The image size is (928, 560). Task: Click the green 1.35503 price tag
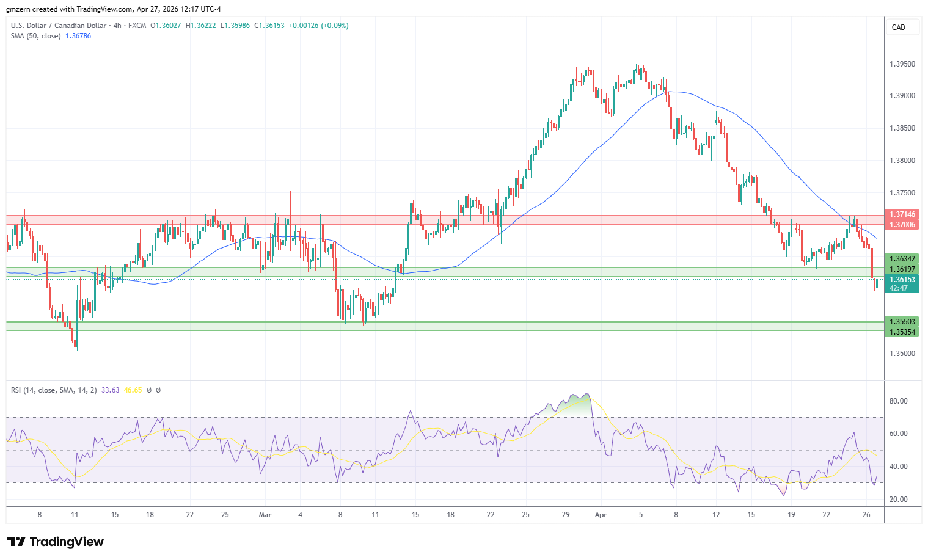(x=902, y=322)
